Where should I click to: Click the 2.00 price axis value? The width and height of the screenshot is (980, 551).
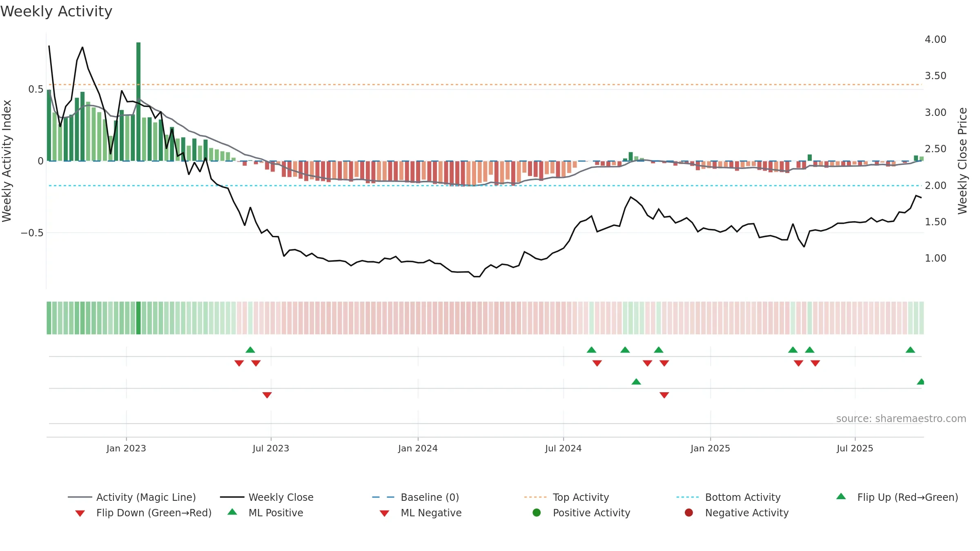[x=935, y=186]
